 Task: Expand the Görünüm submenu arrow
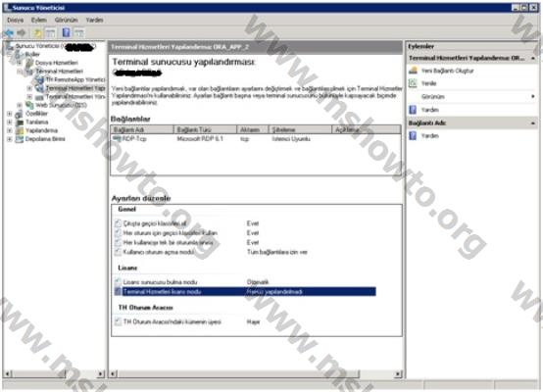pyautogui.click(x=532, y=96)
